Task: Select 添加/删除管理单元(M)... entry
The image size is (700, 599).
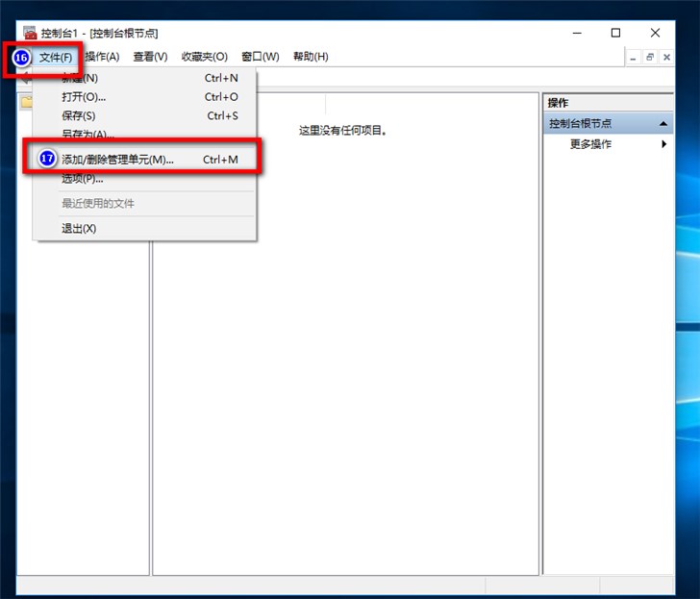Action: tap(145, 160)
